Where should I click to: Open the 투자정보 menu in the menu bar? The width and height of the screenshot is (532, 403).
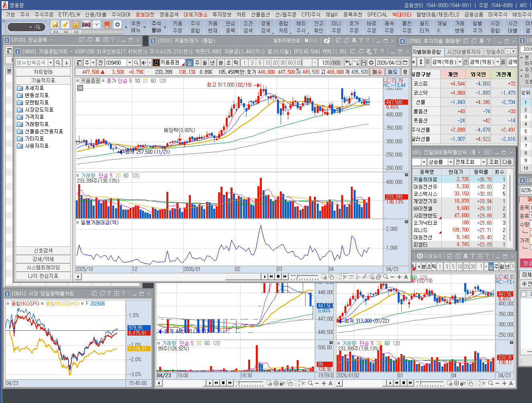click(x=222, y=14)
